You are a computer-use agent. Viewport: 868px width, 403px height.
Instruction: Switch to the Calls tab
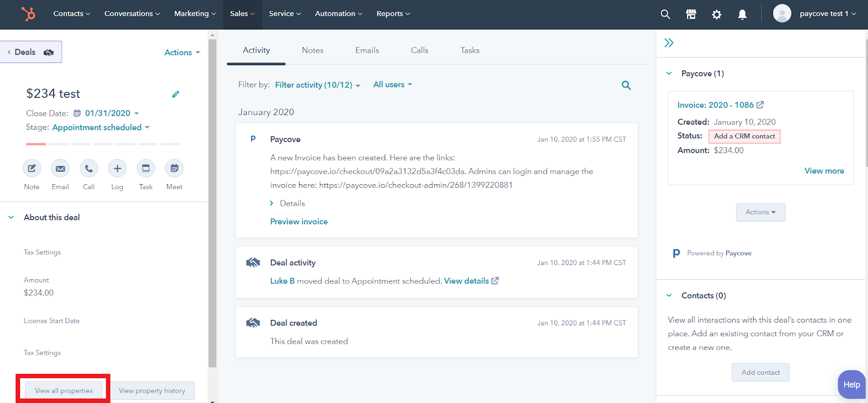coord(419,51)
